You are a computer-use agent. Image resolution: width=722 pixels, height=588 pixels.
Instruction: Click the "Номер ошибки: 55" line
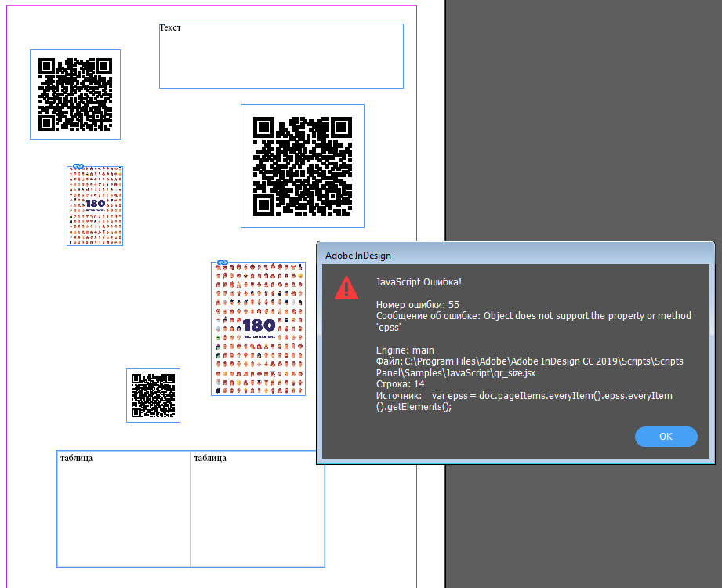(x=418, y=304)
